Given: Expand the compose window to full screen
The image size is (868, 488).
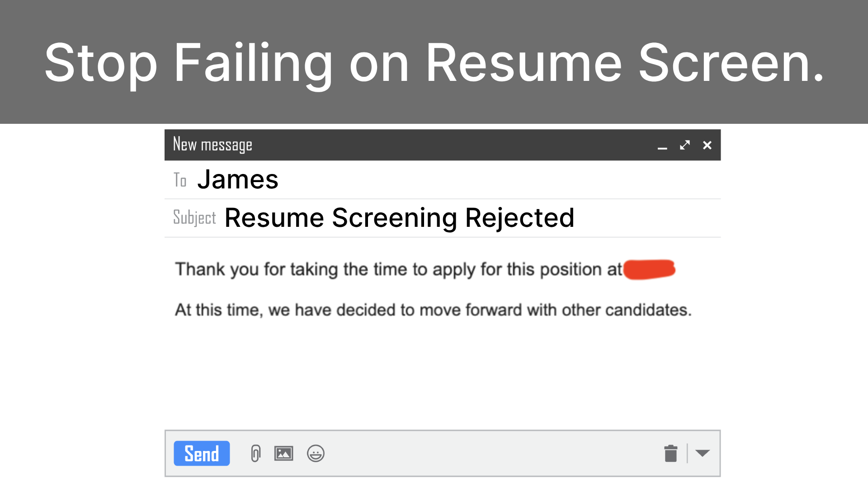Looking at the screenshot, I should pyautogui.click(x=685, y=145).
